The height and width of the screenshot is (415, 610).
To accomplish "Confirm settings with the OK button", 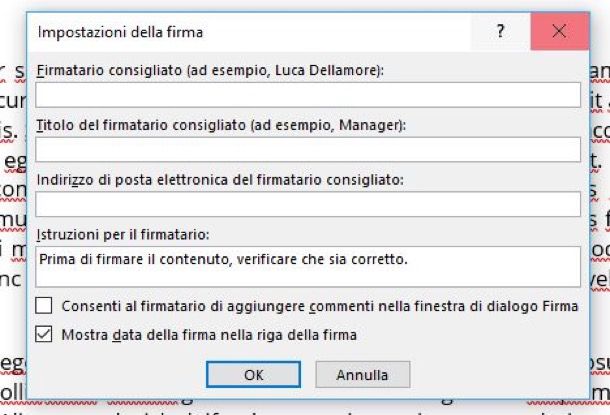I will click(x=253, y=375).
